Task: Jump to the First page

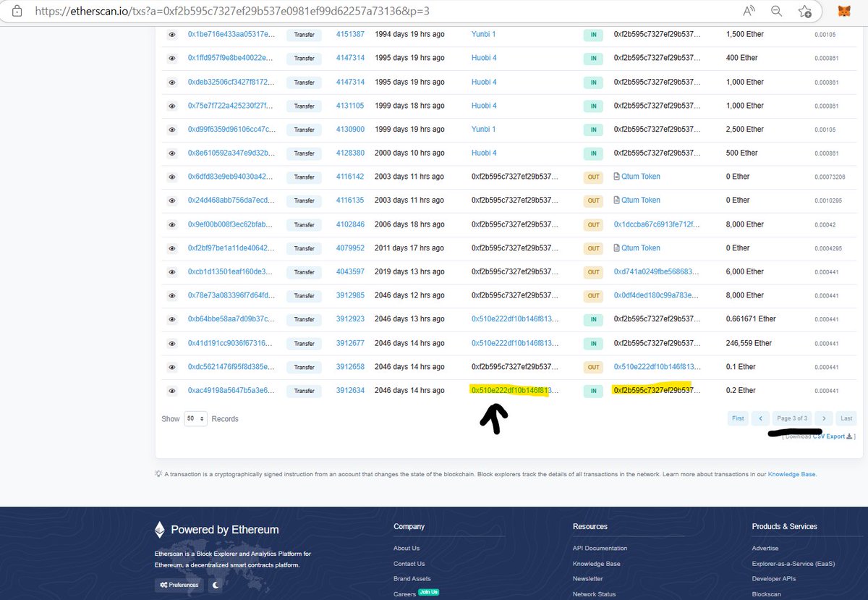Action: pyautogui.click(x=738, y=418)
